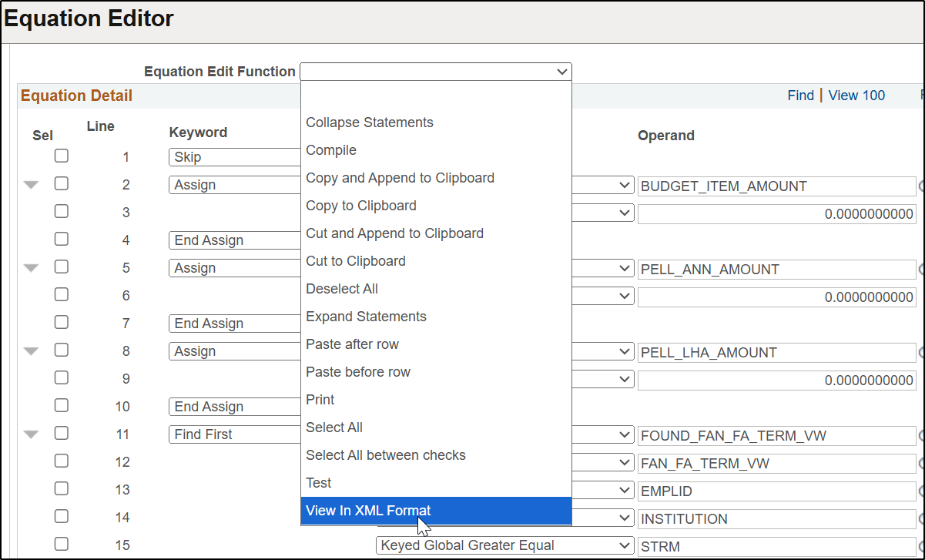Viewport: 925px width, 560px height.
Task: Choose Expand Statements in the dropdown list
Action: (x=366, y=317)
